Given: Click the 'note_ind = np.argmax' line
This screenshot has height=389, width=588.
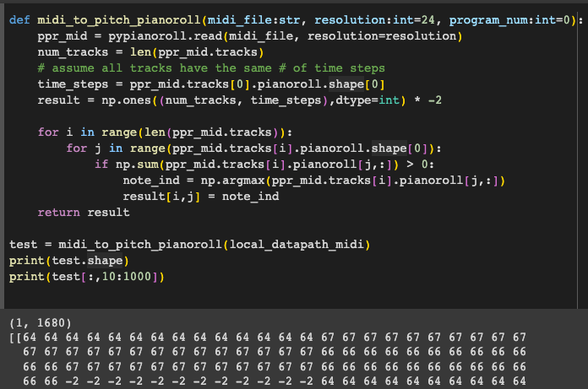Looking at the screenshot, I should point(314,181).
